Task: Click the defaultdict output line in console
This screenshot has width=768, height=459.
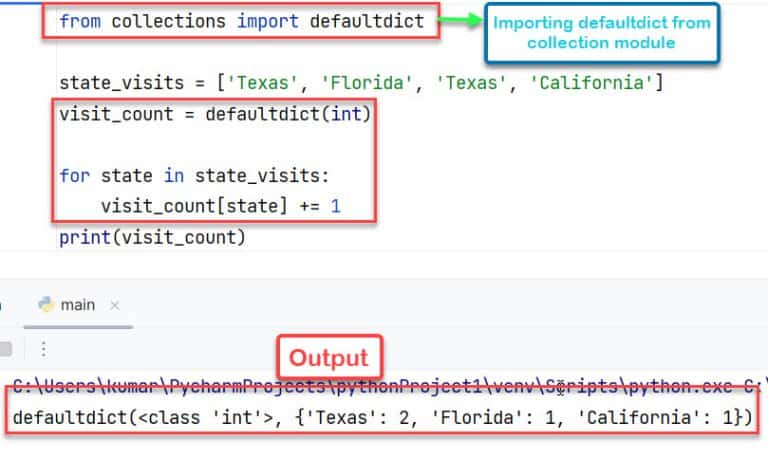Action: 383,418
